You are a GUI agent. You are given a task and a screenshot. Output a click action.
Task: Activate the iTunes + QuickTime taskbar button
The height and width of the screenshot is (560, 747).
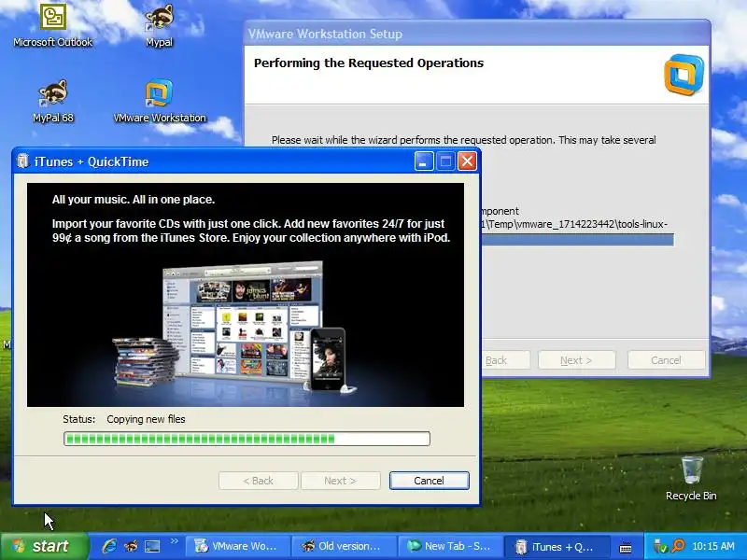tap(556, 546)
